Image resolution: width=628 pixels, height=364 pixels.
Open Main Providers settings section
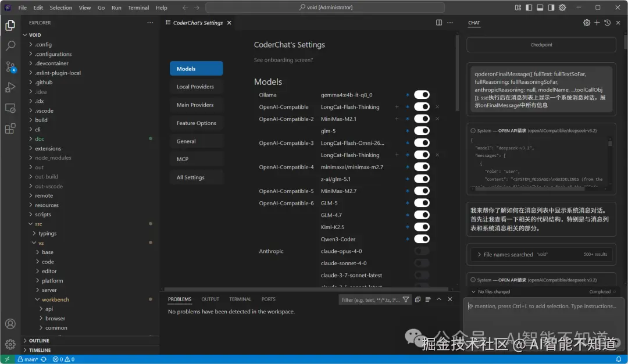point(197,105)
